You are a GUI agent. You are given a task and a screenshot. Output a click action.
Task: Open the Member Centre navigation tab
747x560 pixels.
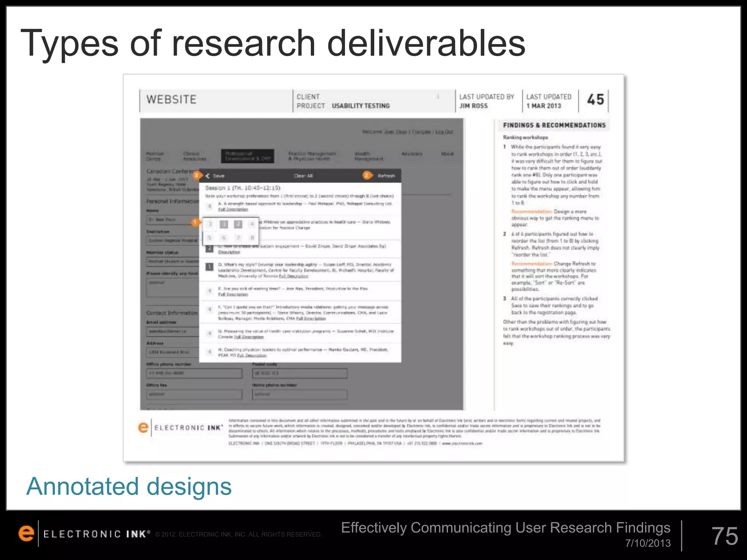pyautogui.click(x=155, y=156)
